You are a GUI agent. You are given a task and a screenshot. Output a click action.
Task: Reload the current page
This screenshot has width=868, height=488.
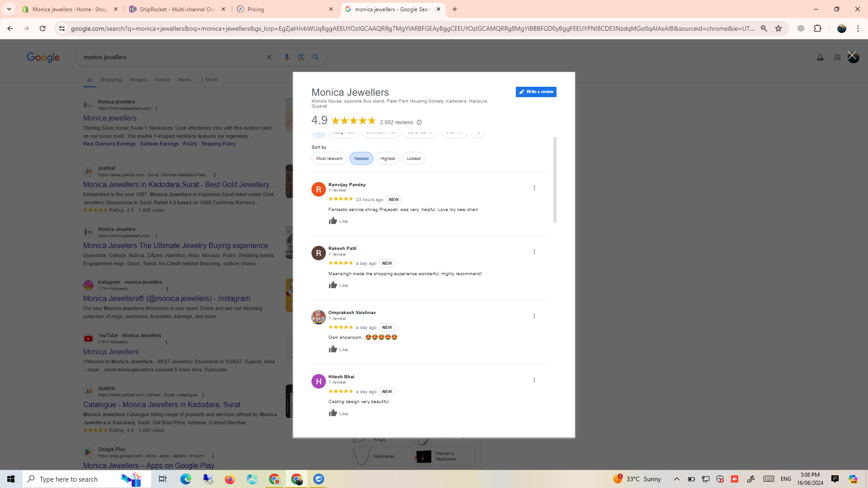coord(42,28)
